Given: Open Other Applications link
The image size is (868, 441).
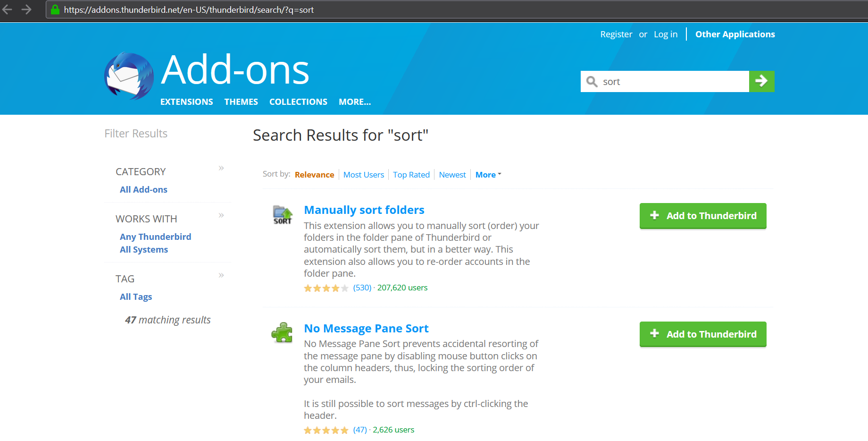Looking at the screenshot, I should [x=735, y=34].
